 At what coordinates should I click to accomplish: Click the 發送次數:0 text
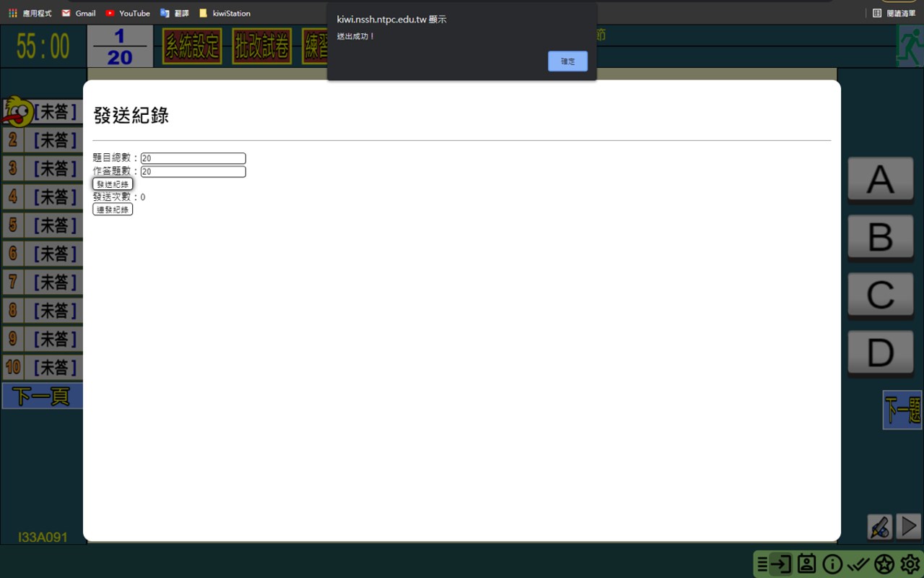(x=119, y=197)
